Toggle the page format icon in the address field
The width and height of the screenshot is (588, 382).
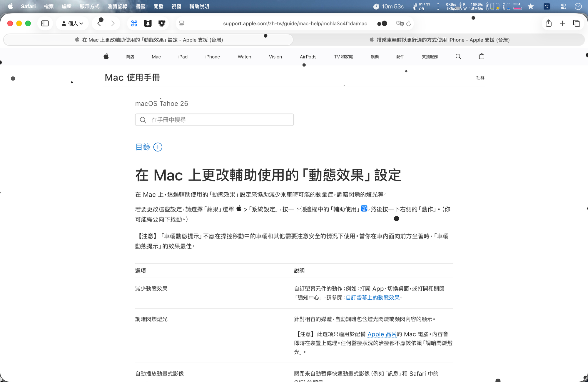coord(181,24)
